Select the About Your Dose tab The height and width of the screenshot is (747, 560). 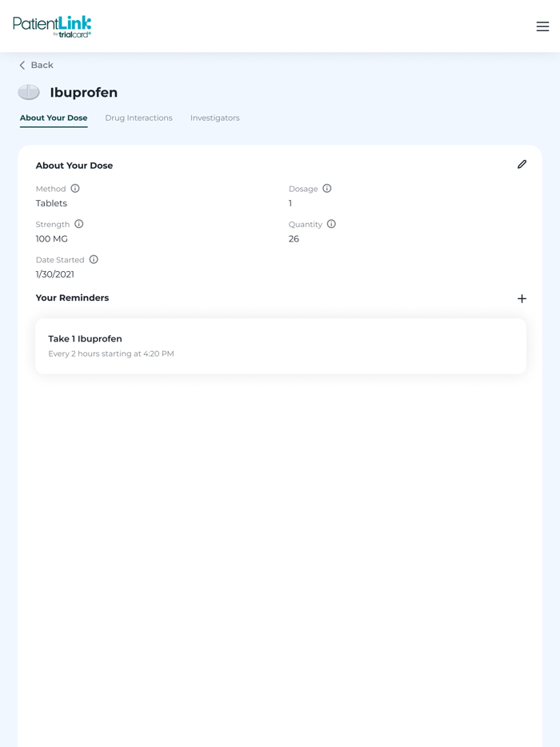(54, 118)
